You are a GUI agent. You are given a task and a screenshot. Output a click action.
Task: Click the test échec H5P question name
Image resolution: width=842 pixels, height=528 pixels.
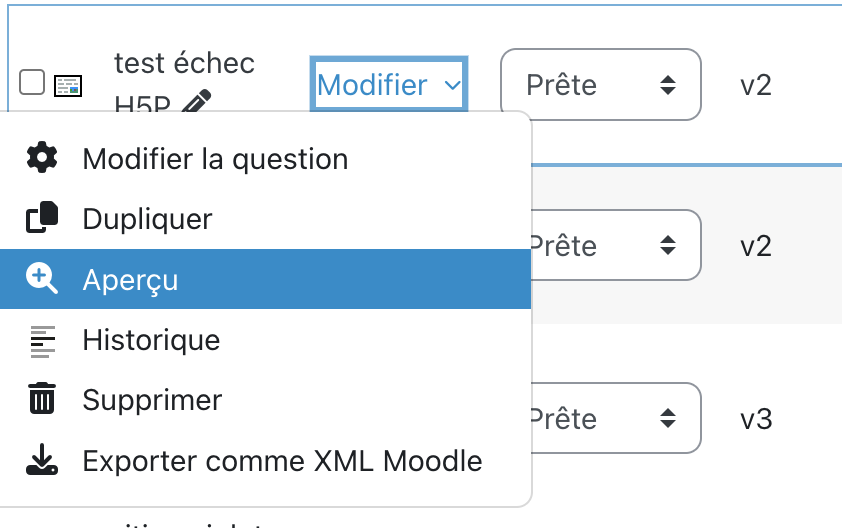pos(184,64)
